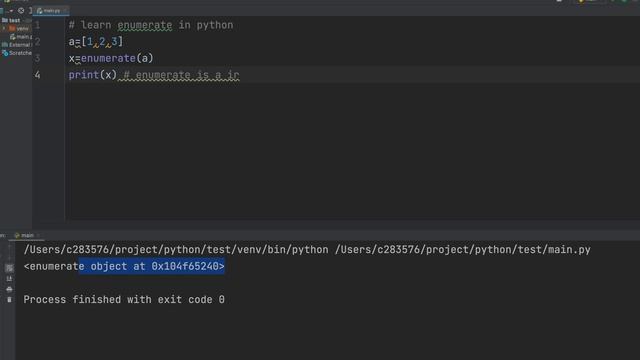Click the venv/bin/python interpreter path
This screenshot has width=640, height=360.
pos(176,249)
